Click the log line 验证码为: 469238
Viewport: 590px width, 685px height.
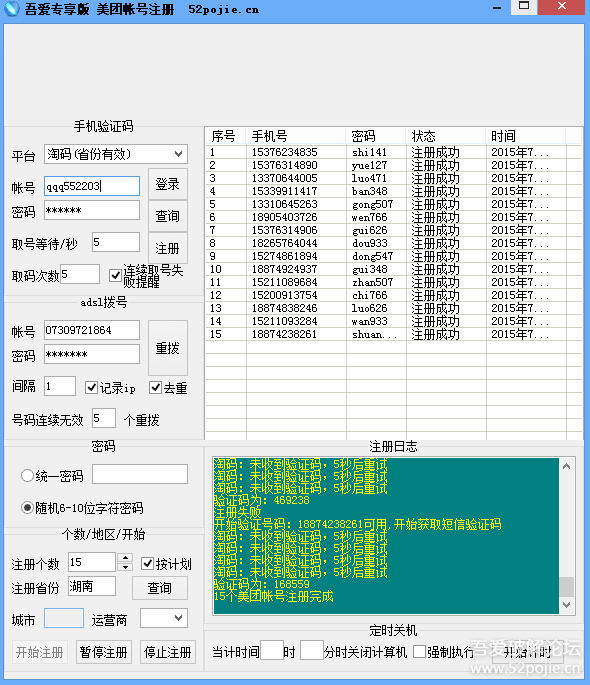[x=262, y=500]
